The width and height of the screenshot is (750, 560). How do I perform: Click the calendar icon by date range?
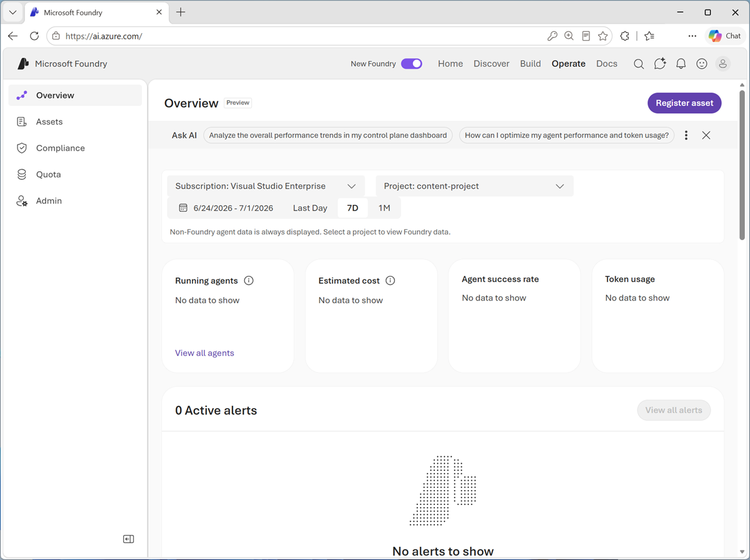[183, 207]
